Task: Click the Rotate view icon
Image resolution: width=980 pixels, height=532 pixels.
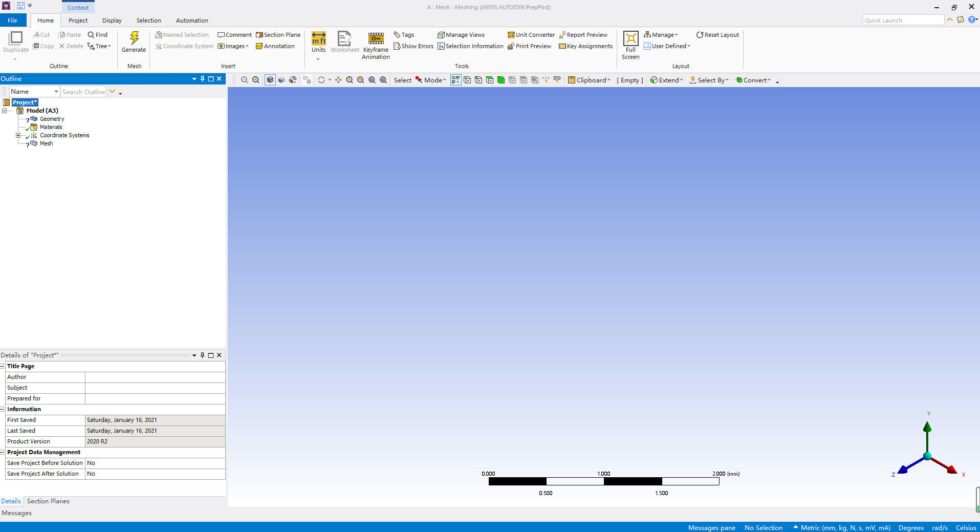Action: coord(322,80)
